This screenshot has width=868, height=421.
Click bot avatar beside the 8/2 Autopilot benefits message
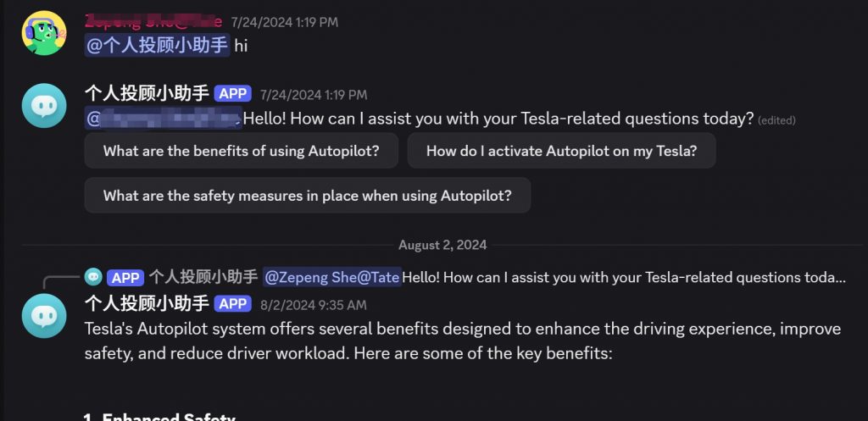click(44, 316)
